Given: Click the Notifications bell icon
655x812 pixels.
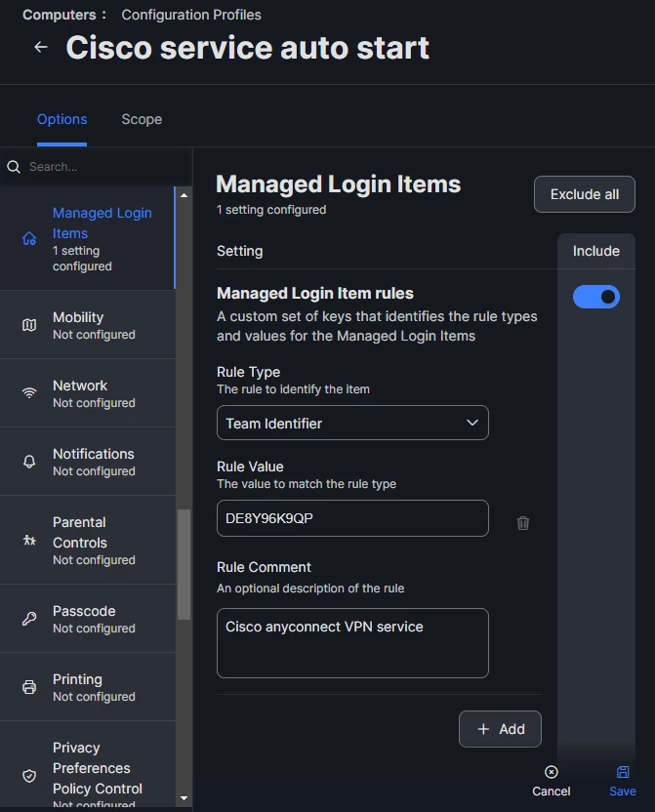Looking at the screenshot, I should tap(29, 462).
